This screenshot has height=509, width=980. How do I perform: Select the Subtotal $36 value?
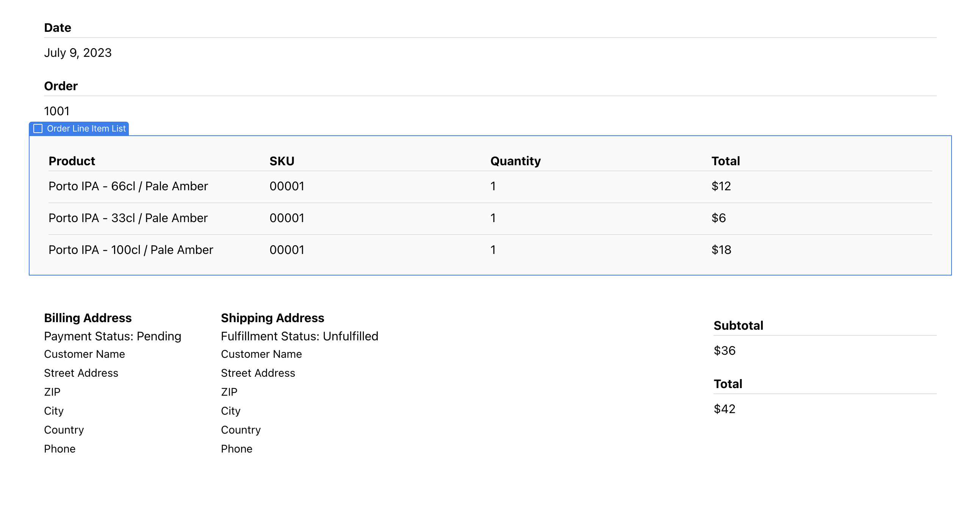(x=724, y=351)
